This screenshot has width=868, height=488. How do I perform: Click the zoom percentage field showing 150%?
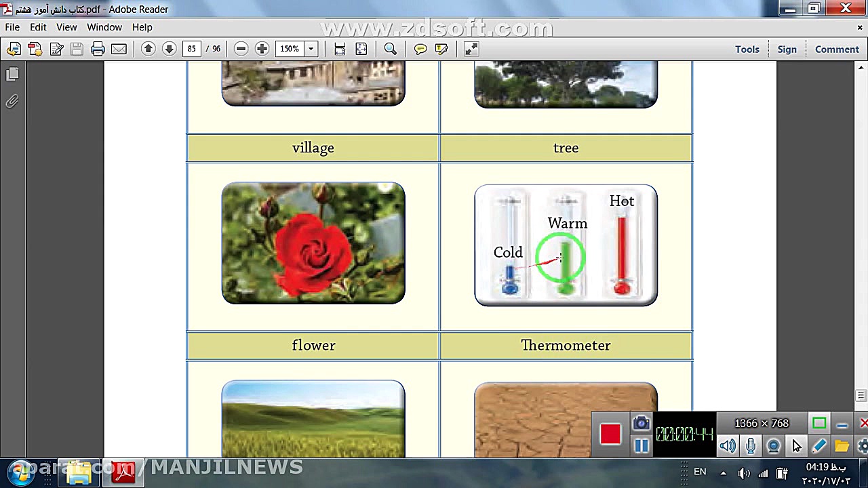290,49
